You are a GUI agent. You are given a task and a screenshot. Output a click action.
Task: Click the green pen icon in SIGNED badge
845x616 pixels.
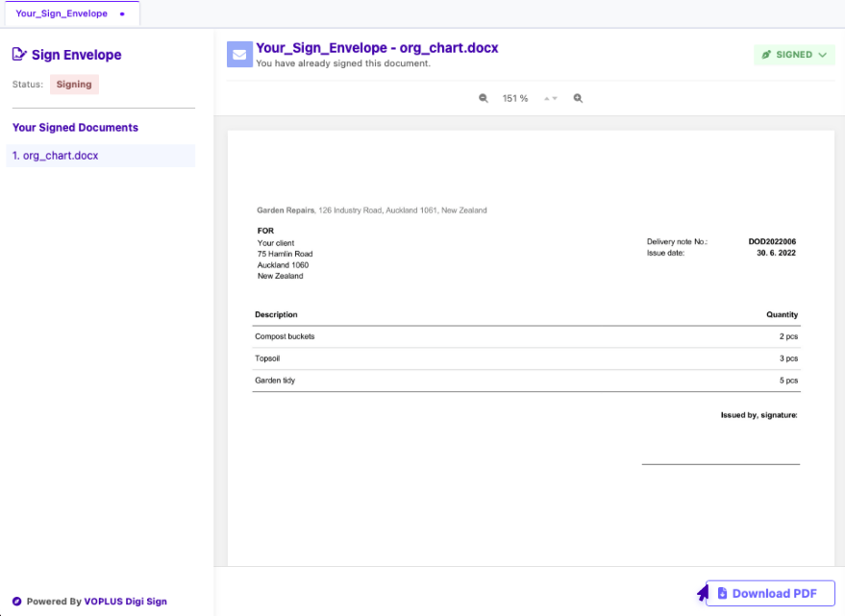coord(766,55)
